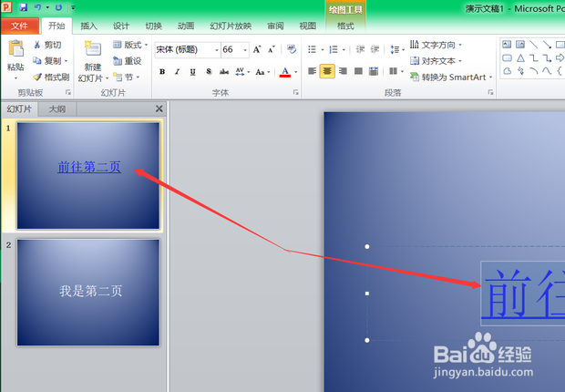This screenshot has height=392, width=565.
Task: Open font size dropdown showing 66
Action: point(245,50)
